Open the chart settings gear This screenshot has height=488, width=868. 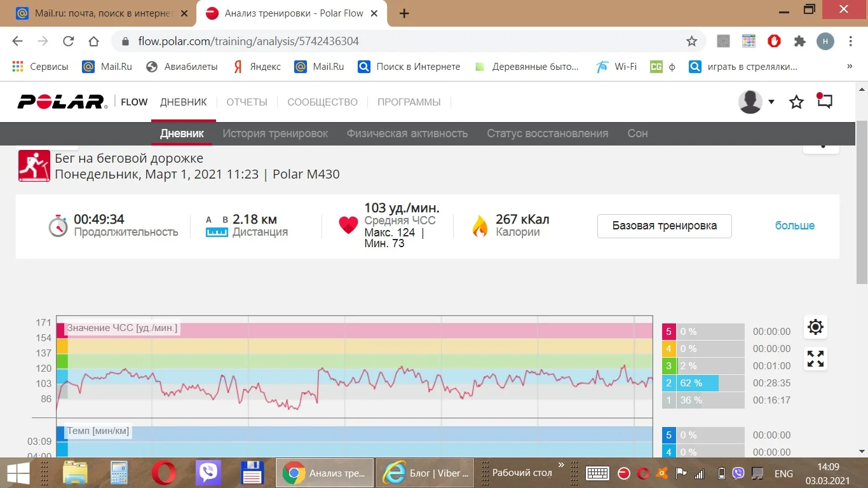[x=815, y=327]
